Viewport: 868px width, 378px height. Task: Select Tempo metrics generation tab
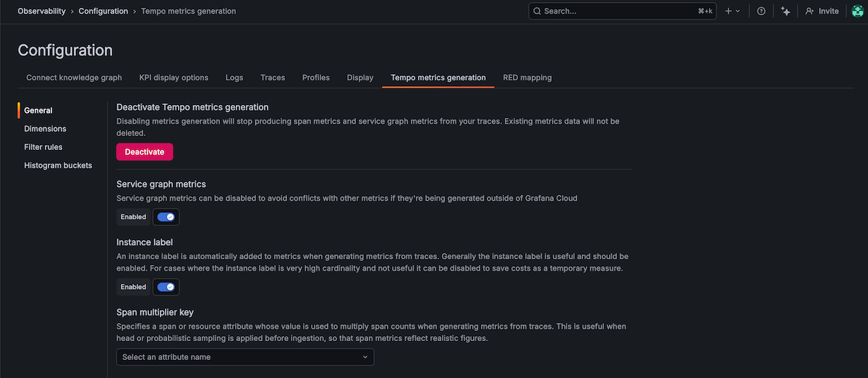438,77
